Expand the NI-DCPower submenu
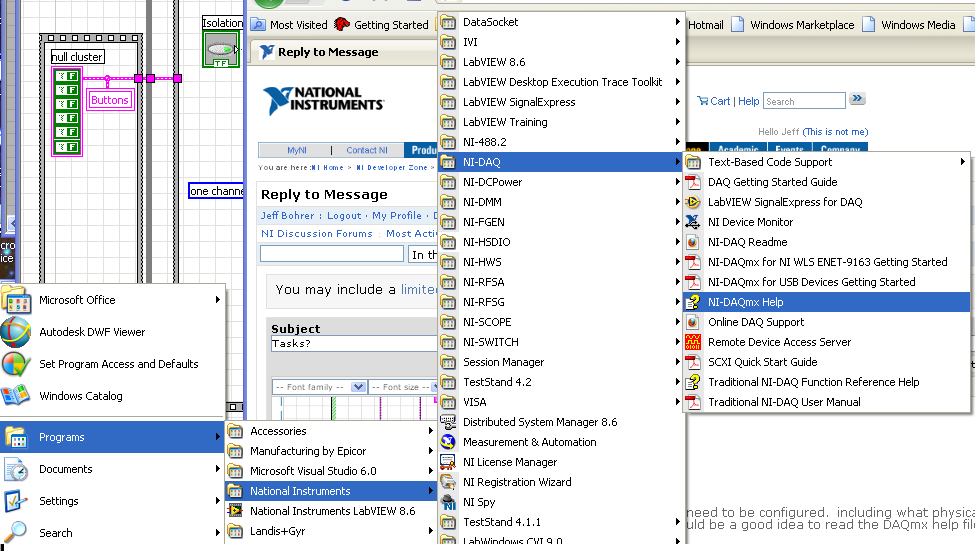975x551 pixels. point(561,182)
